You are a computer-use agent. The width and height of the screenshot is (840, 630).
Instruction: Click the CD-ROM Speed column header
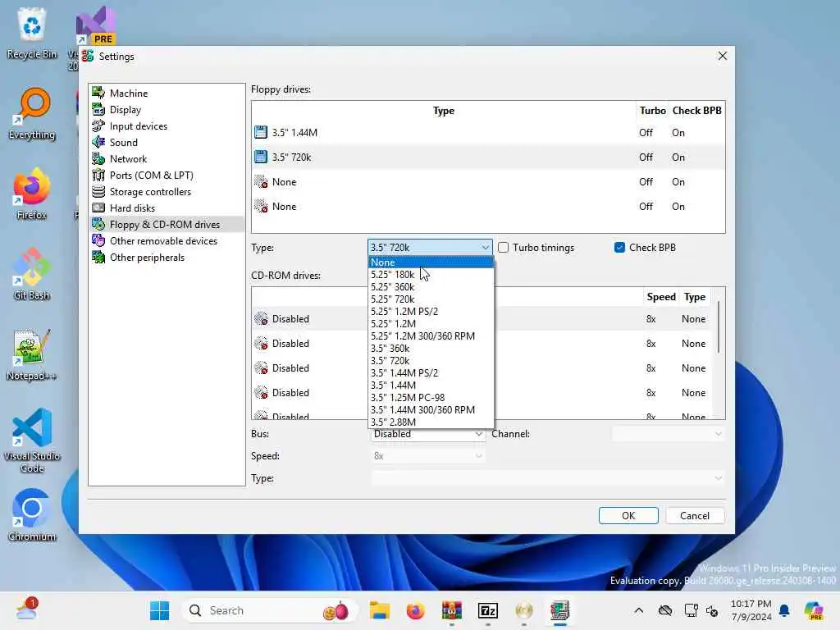[661, 297]
